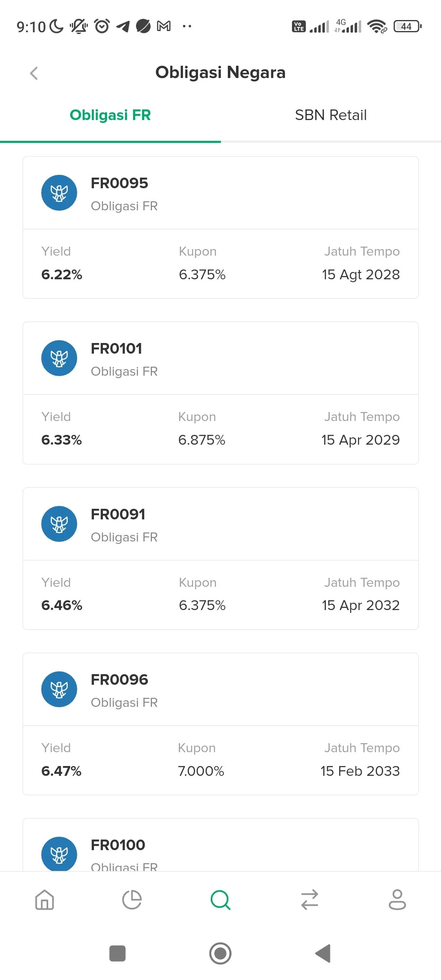This screenshot has height=980, width=441.
Task: Select the FR0091 yield 6.46% value
Action: click(x=62, y=605)
